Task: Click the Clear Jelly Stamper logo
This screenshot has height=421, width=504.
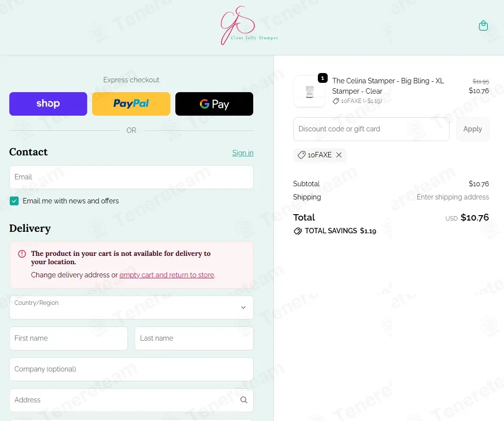Action: click(x=249, y=25)
